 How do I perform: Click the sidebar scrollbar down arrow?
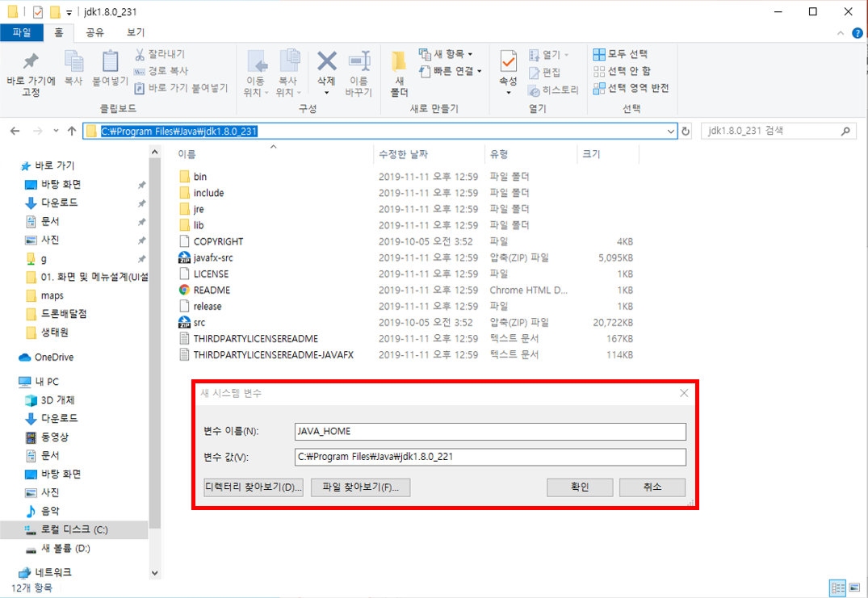click(154, 573)
